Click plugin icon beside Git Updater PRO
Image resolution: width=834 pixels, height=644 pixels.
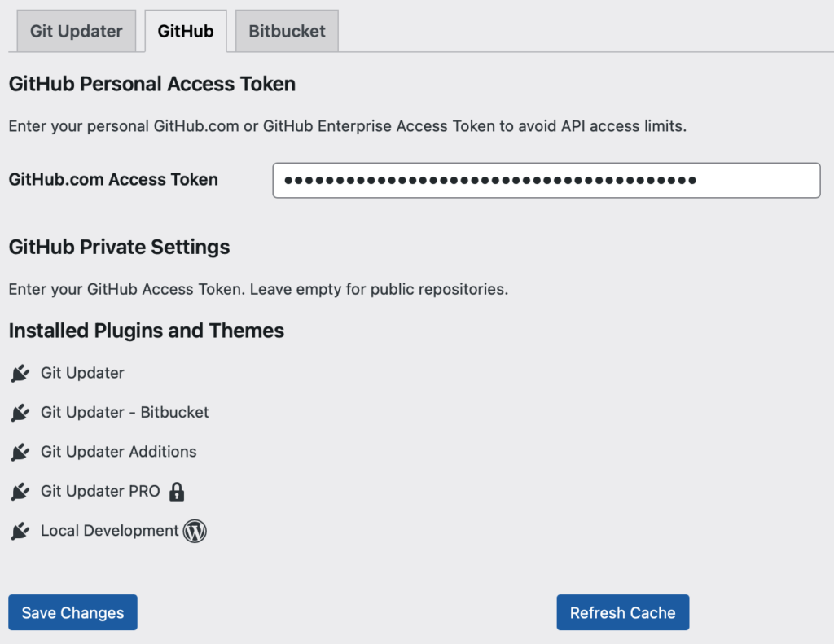[x=20, y=492]
